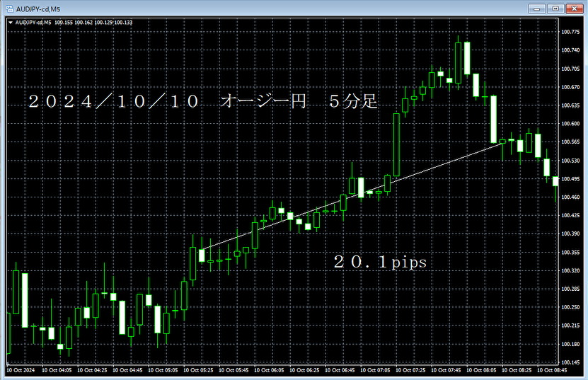The image size is (588, 380).
Task: Maximize the AUDJPY-cd,M5 chart window
Action: [x=555, y=8]
